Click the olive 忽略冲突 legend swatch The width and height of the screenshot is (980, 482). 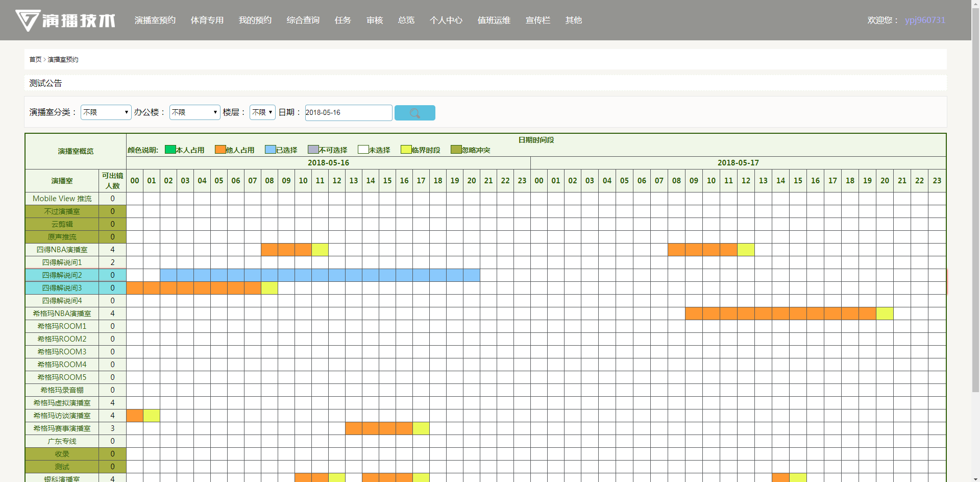point(456,150)
